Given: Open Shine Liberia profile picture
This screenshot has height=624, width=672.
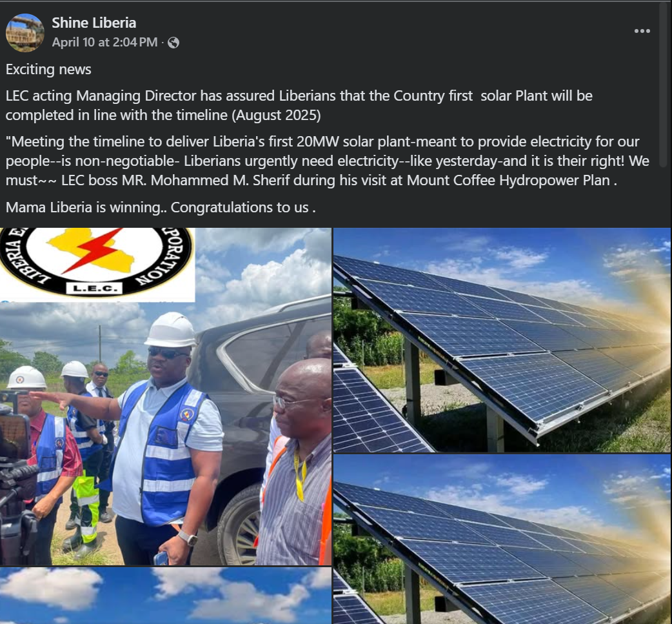Looking at the screenshot, I should [25, 33].
